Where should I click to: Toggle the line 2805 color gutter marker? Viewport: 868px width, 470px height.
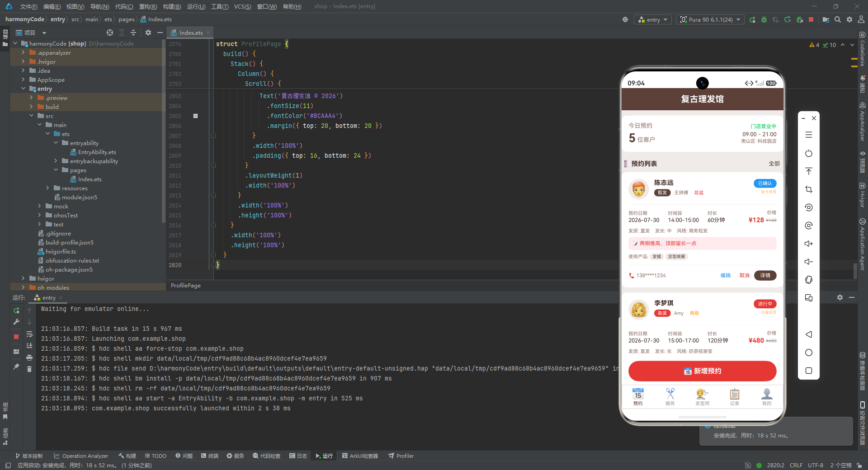click(x=195, y=116)
